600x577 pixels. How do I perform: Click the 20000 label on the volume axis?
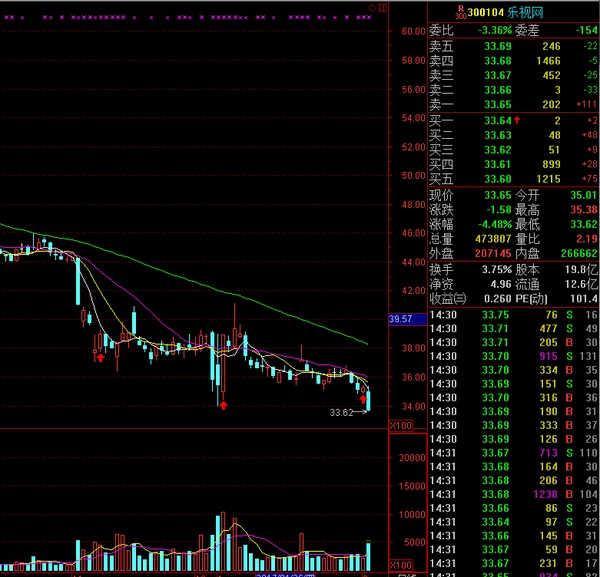(412, 458)
